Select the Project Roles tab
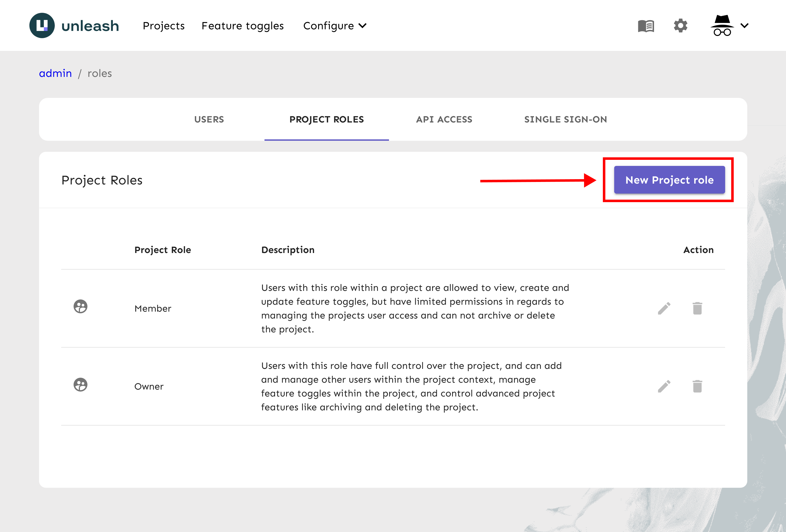The image size is (786, 532). [326, 119]
